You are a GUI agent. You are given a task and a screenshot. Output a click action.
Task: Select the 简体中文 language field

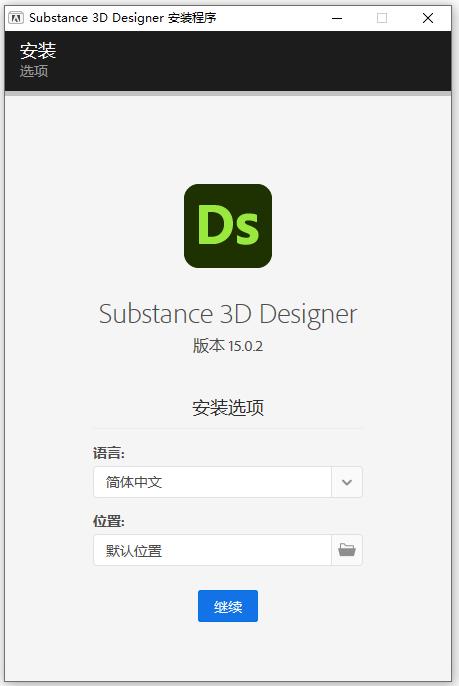pyautogui.click(x=212, y=482)
